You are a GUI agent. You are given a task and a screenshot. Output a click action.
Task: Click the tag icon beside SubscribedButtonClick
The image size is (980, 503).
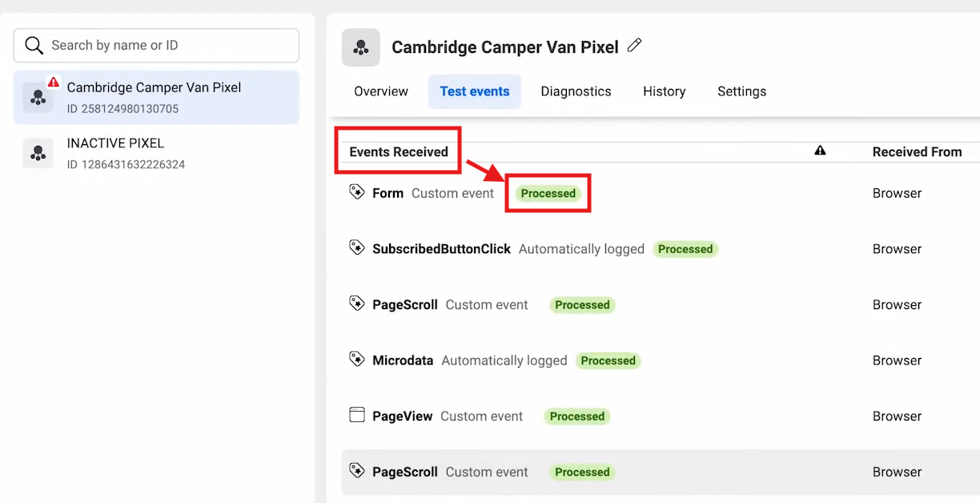click(x=357, y=248)
